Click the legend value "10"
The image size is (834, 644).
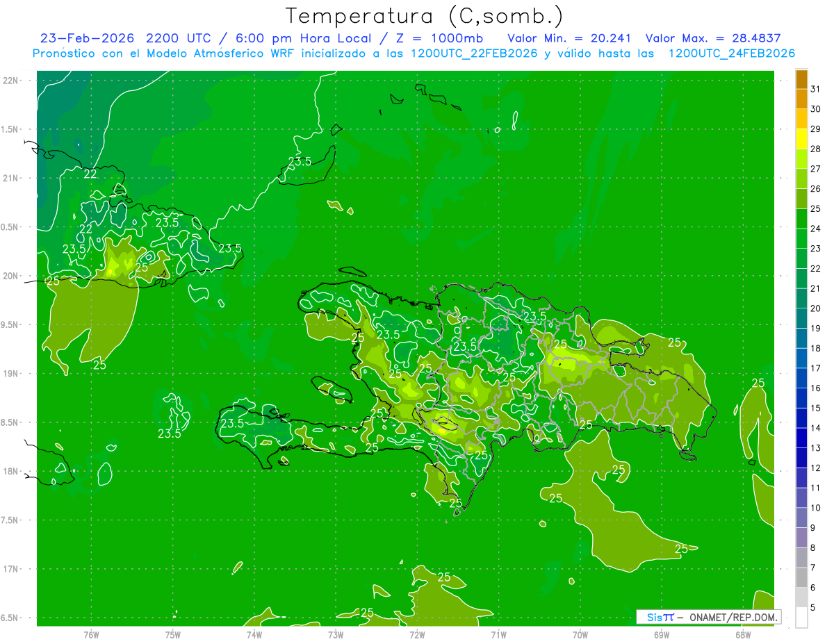pos(816,508)
